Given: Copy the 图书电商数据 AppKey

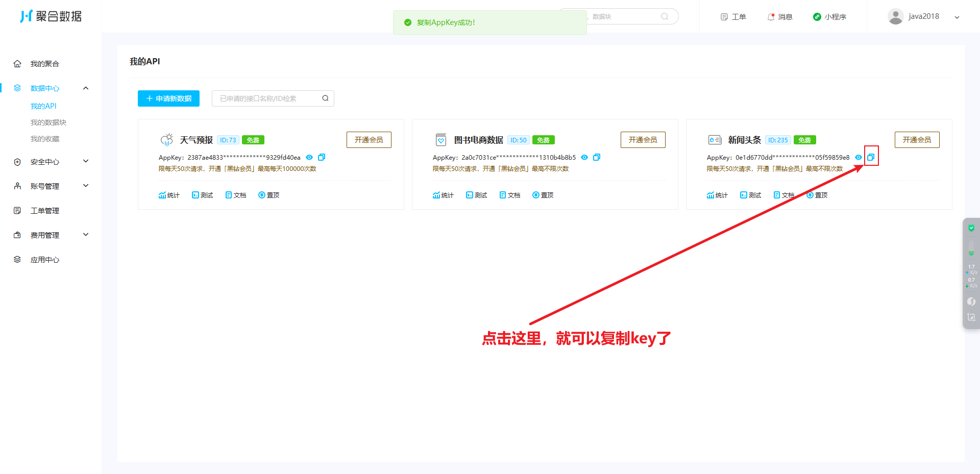Looking at the screenshot, I should coord(597,157).
